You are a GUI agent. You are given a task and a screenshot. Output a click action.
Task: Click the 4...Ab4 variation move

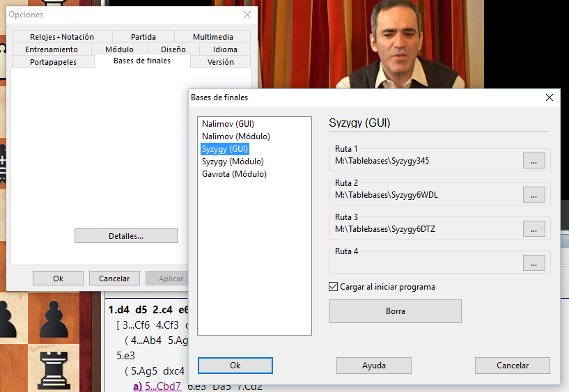146,340
